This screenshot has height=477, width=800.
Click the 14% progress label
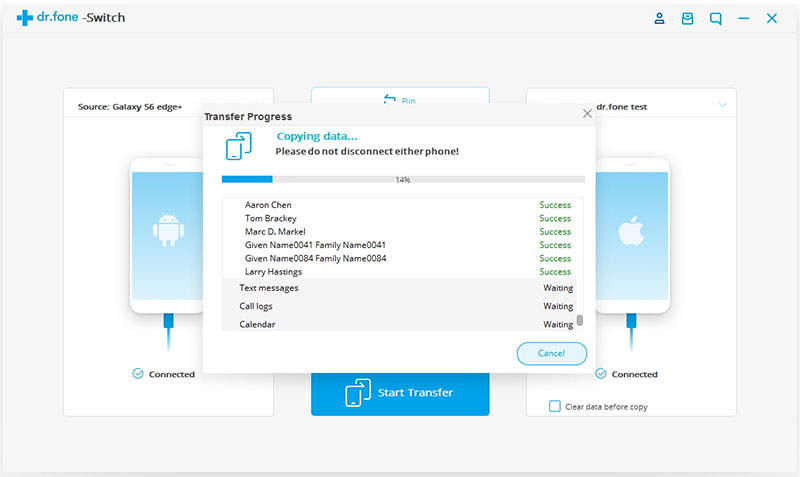coord(403,180)
